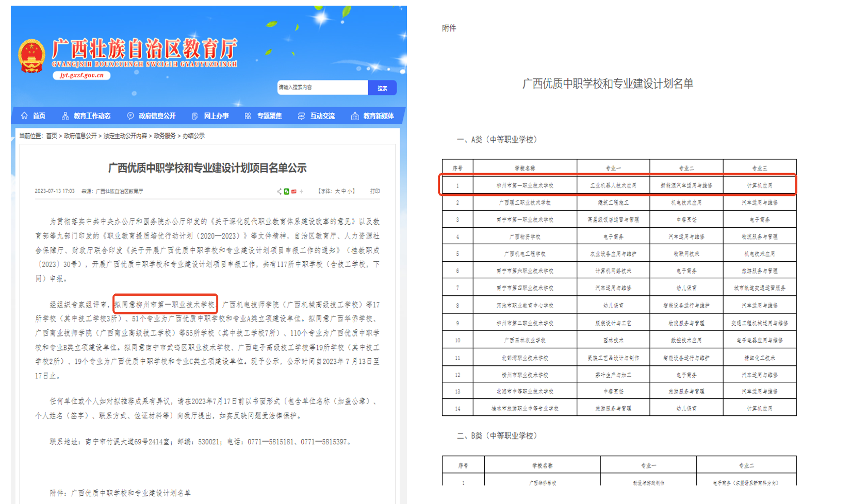Click the cell 广西物资学校
The width and height of the screenshot is (851, 504).
click(x=525, y=237)
